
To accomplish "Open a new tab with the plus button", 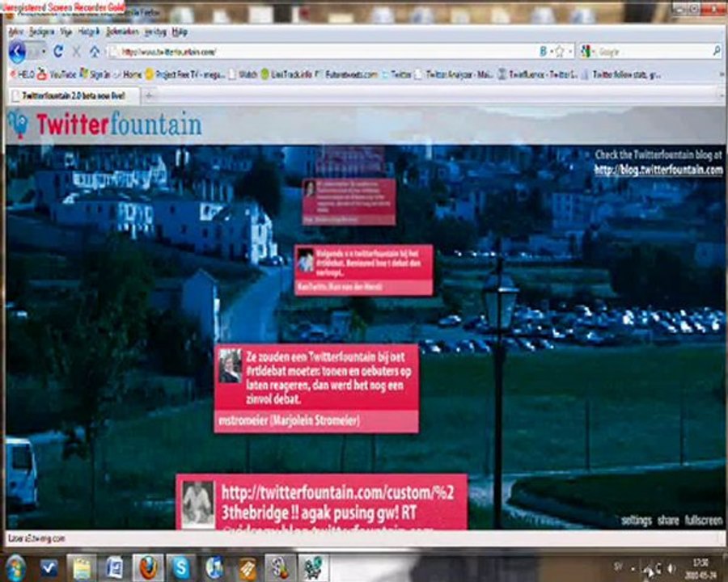I will (149, 96).
